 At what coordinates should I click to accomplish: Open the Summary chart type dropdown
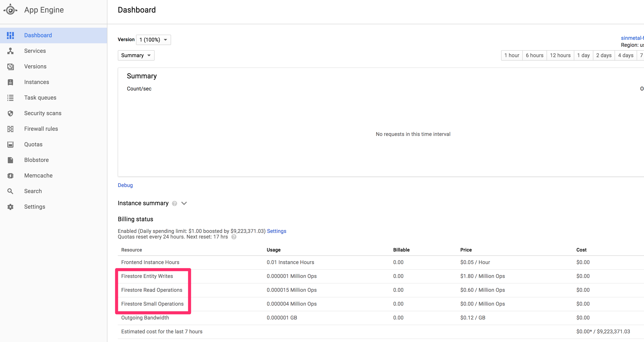tap(136, 55)
